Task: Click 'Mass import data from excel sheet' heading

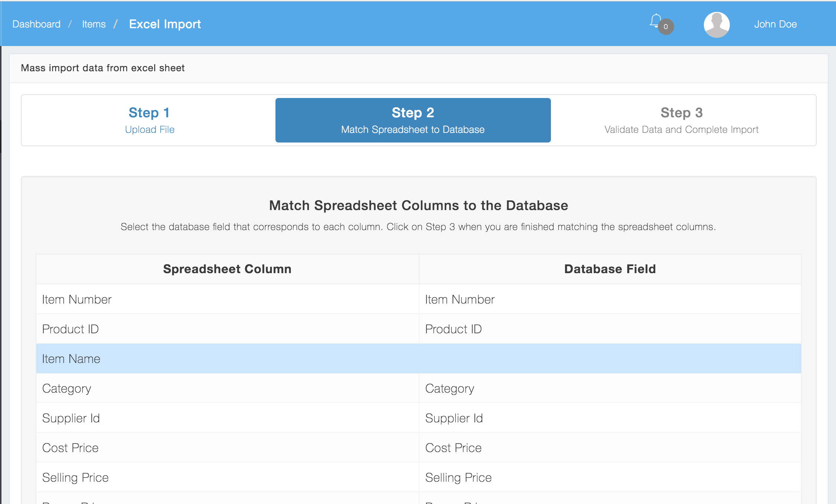Action: click(103, 68)
